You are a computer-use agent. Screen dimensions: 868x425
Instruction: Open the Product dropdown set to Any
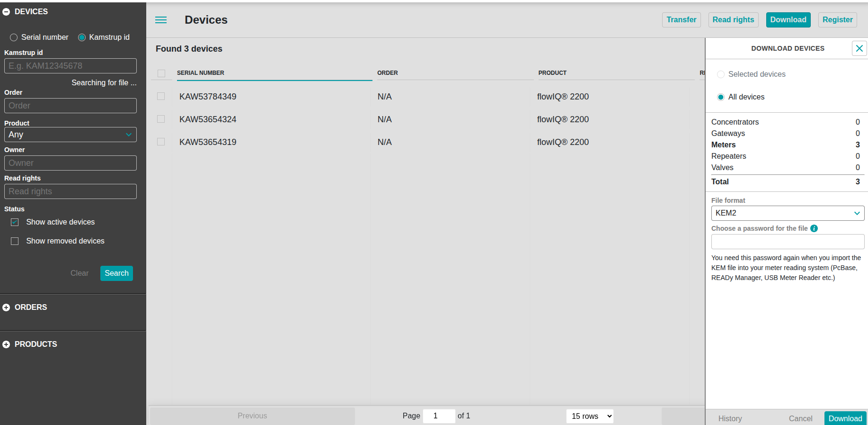(x=71, y=135)
